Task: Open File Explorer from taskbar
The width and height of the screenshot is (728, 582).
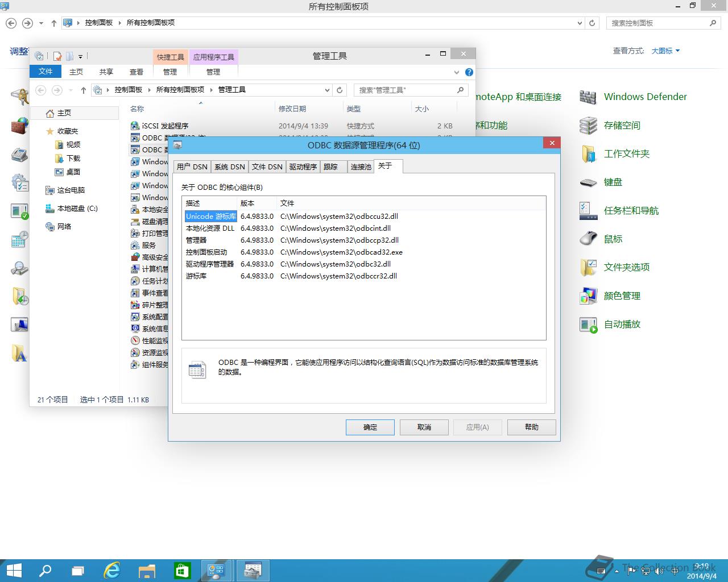Action: pyautogui.click(x=147, y=570)
